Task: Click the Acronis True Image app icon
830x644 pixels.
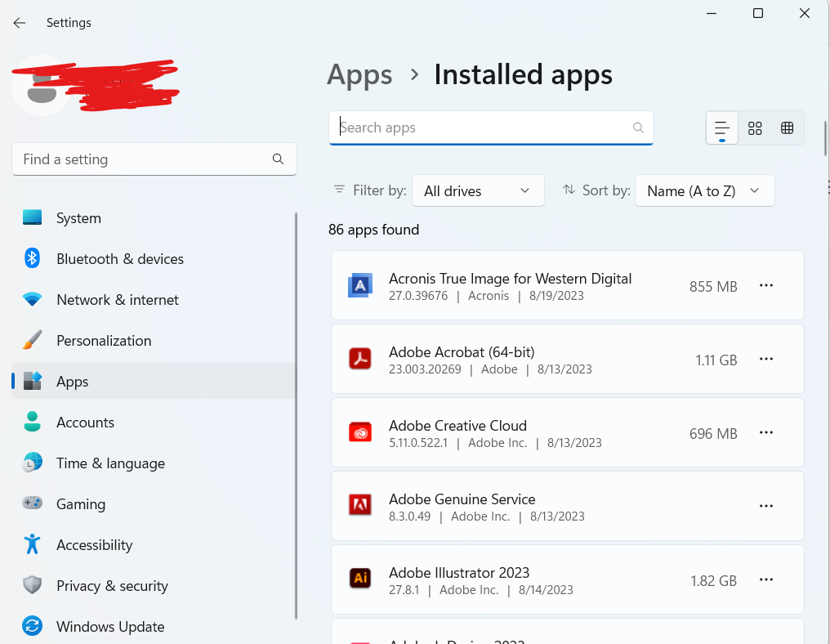Action: pyautogui.click(x=360, y=285)
